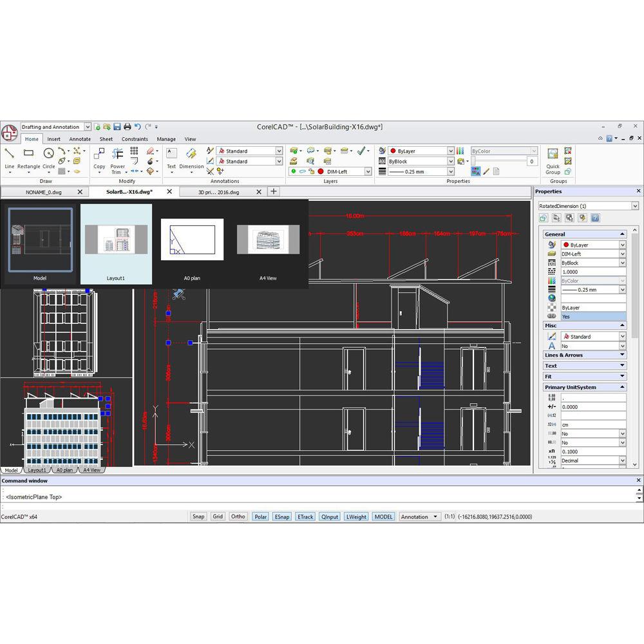The image size is (644, 644).
Task: Activate the Power Trim tool
Action: 118,158
